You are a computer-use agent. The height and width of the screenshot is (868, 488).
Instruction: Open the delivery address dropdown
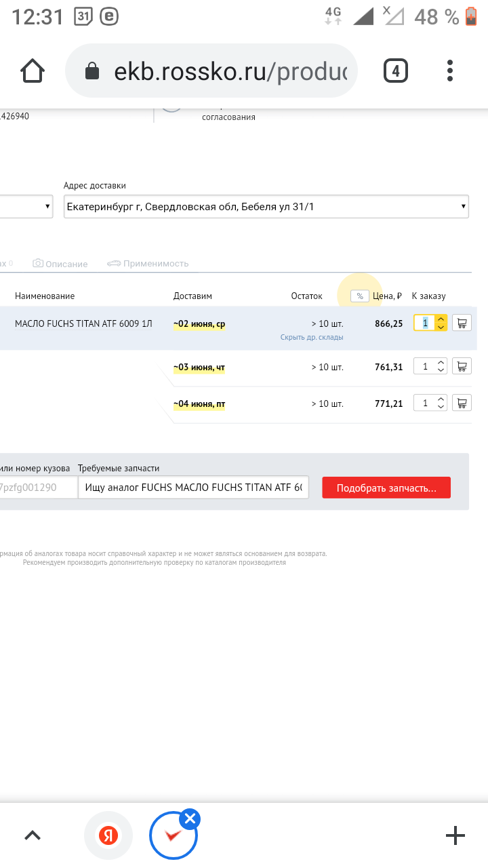pyautogui.click(x=266, y=206)
